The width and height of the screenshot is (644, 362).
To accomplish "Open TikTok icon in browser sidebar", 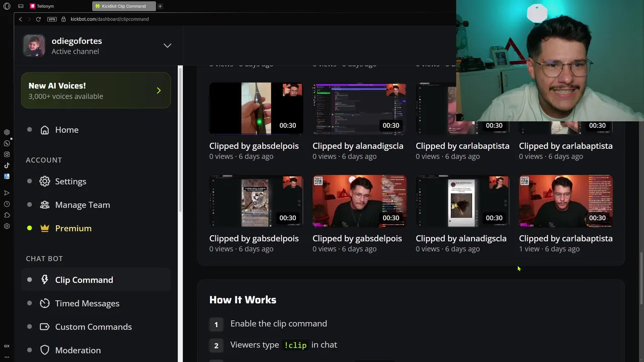I will pos(7,165).
